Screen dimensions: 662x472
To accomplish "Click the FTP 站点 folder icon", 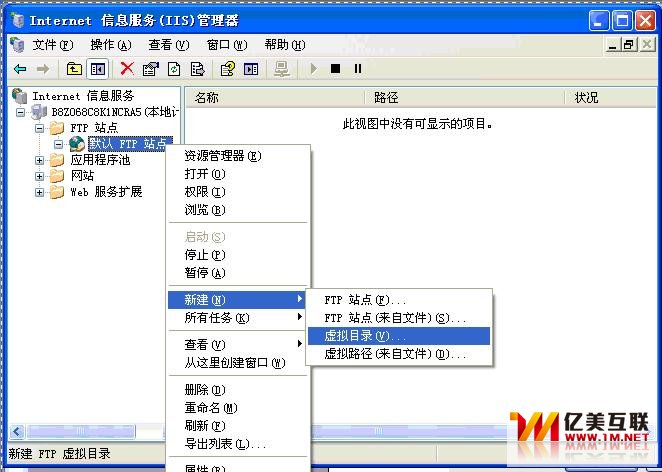I will pyautogui.click(x=57, y=128).
